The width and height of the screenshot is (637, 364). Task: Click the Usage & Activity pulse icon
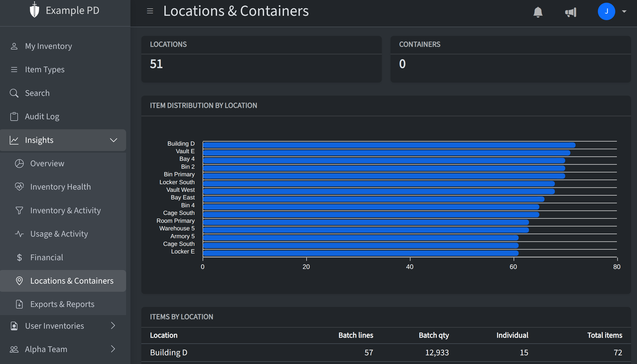coord(19,234)
